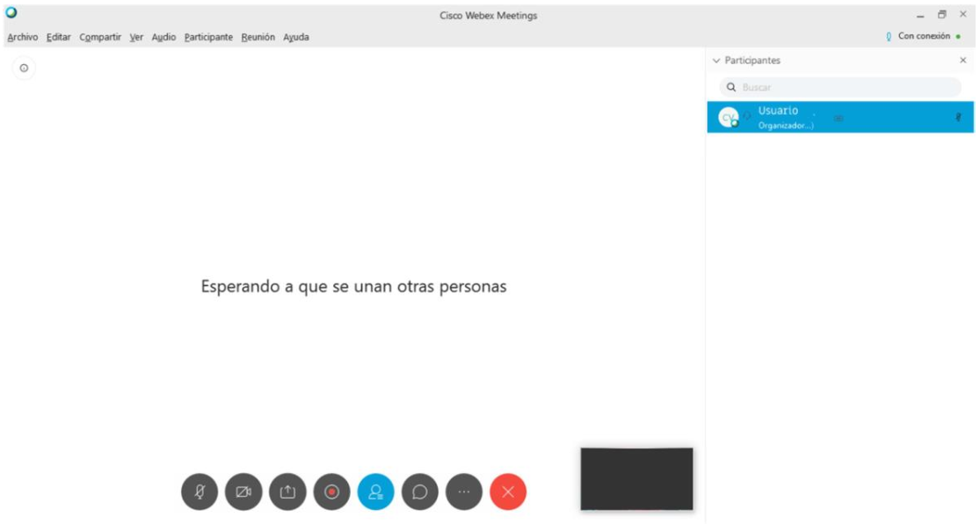Unmute the microphone button

coord(200,492)
